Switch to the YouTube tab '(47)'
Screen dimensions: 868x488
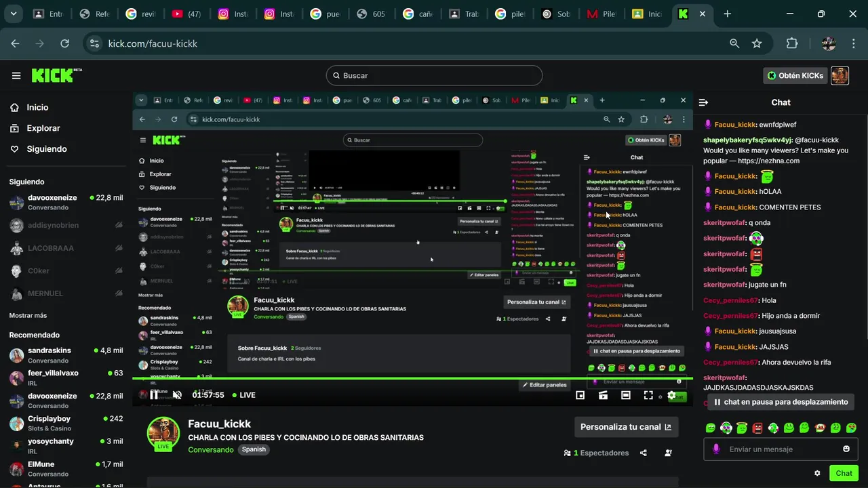[186, 14]
